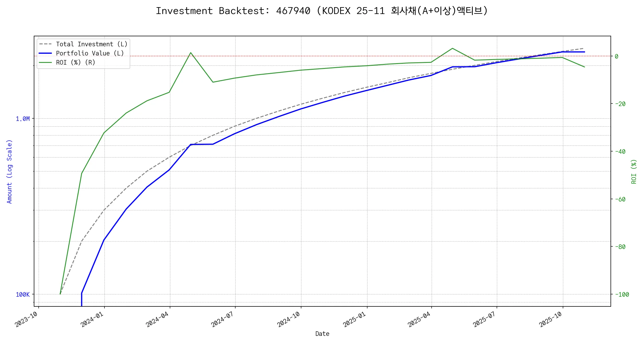Click the ROI (%) right axis title
The image size is (644, 343).
[x=634, y=171]
